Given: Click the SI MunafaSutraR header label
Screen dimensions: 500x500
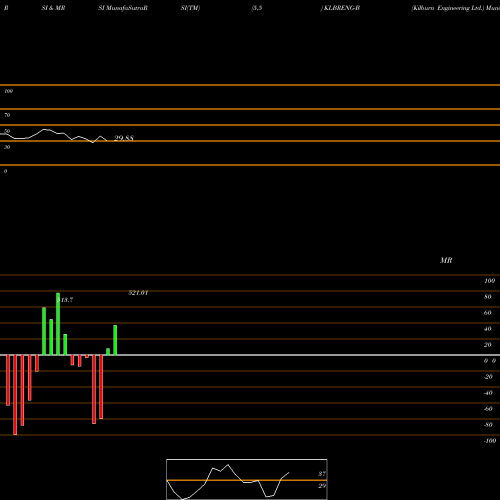Looking at the screenshot, I should (x=123, y=8).
